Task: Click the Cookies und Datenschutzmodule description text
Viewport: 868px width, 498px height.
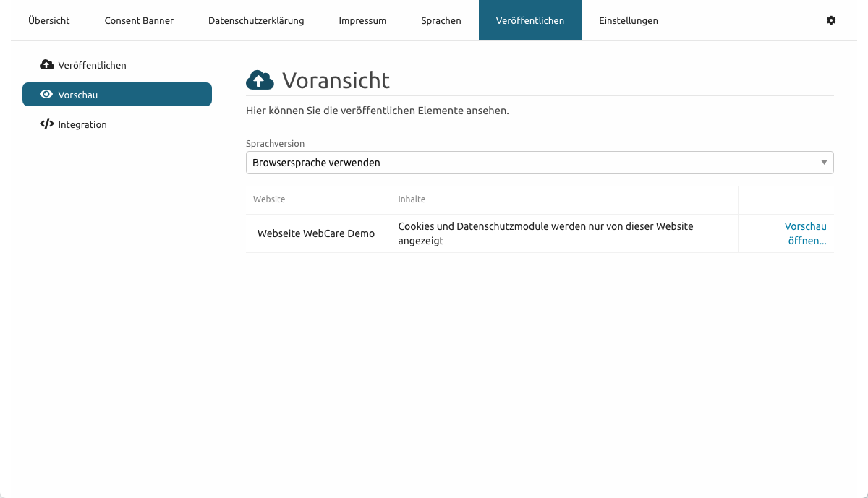Action: (x=546, y=233)
